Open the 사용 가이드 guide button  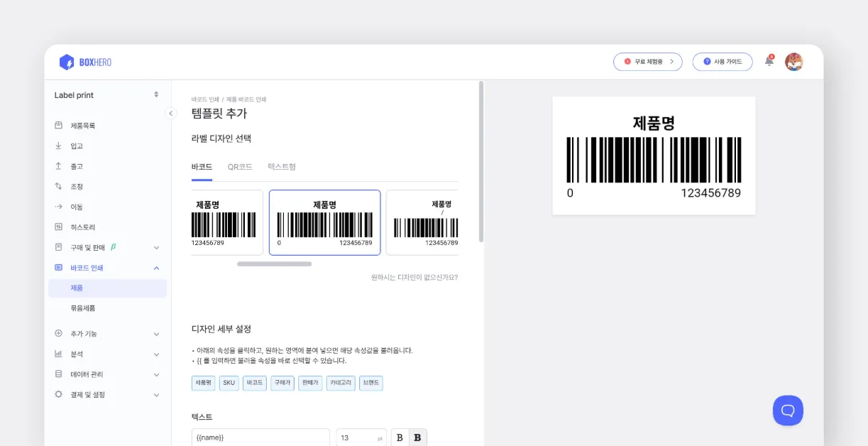click(722, 62)
